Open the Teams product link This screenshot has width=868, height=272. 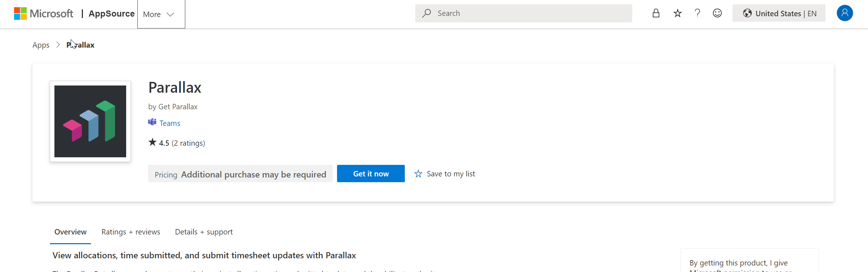tap(170, 123)
